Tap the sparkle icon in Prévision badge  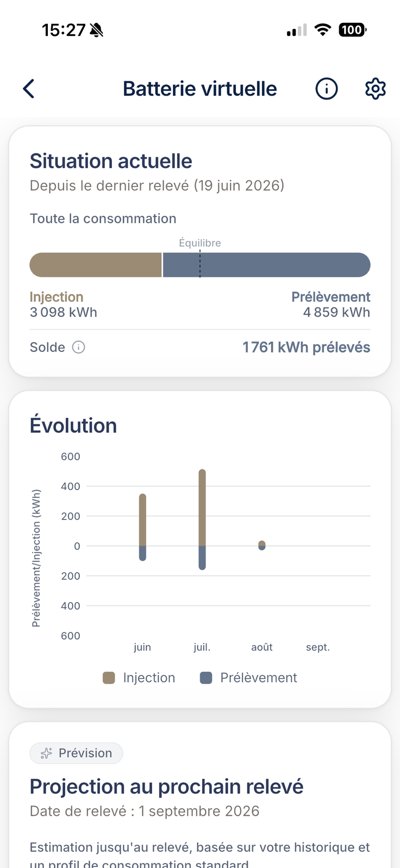pos(47,753)
